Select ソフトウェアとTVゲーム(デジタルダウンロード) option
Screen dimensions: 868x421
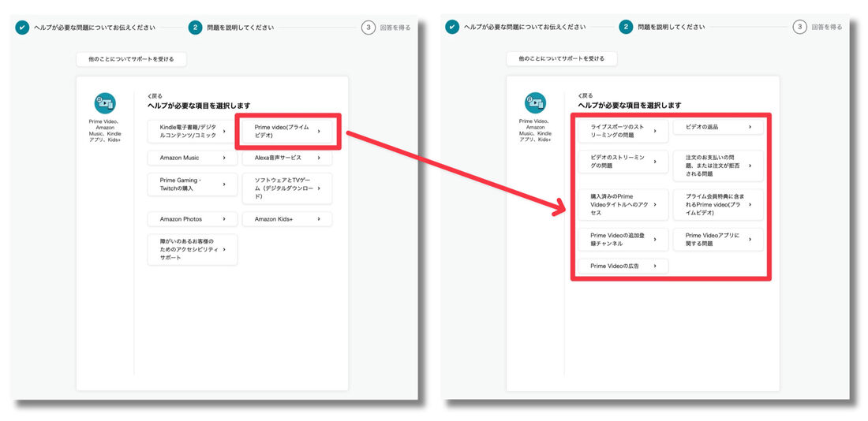(x=287, y=188)
